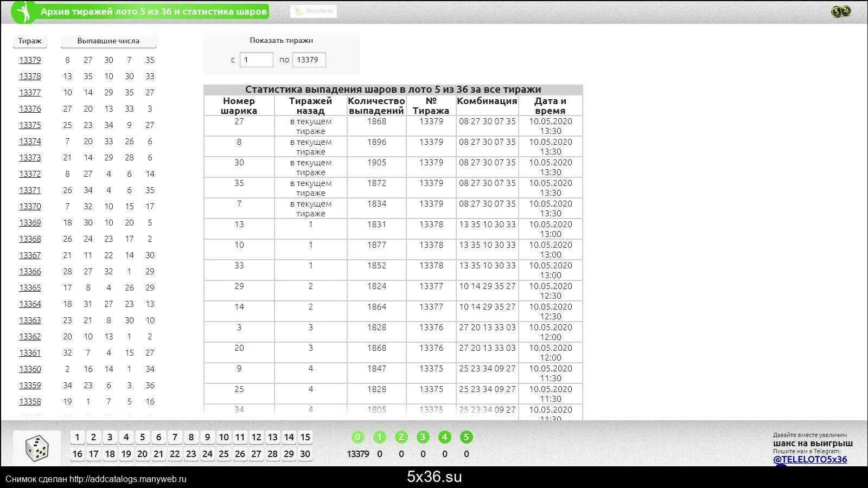Image resolution: width=868 pixels, height=488 pixels.
Task: Click green match counter circle 1
Action: [379, 437]
